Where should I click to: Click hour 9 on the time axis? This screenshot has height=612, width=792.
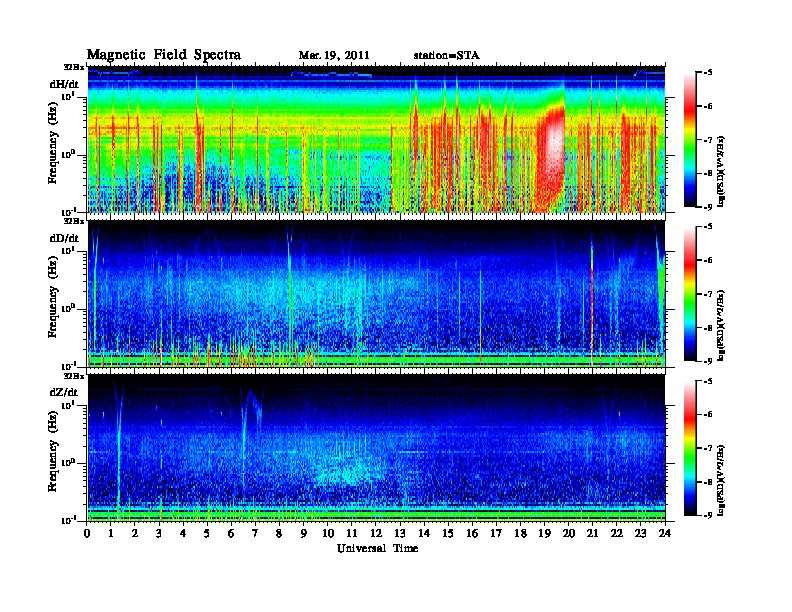(x=304, y=533)
